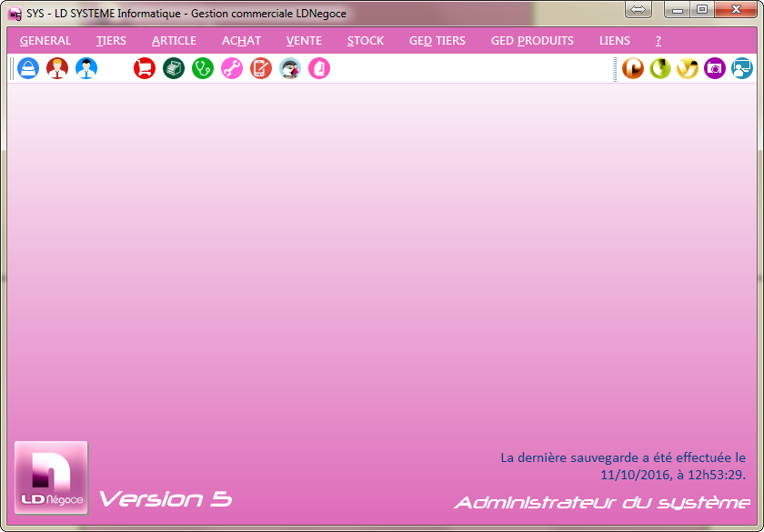This screenshot has height=532, width=764.
Task: Open the GED PRODUITS menu
Action: pyautogui.click(x=532, y=40)
